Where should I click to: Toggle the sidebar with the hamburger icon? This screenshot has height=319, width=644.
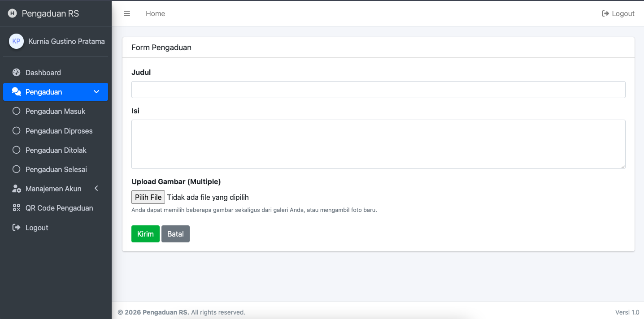[x=127, y=13]
